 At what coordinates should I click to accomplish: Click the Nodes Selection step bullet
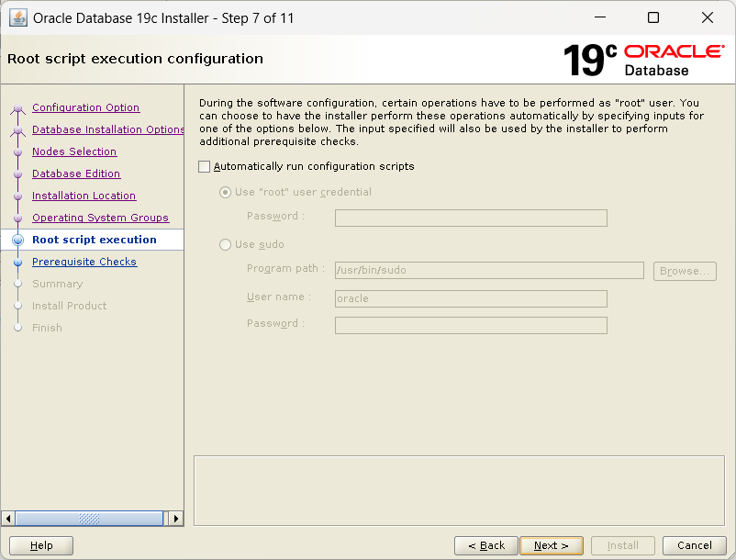[17, 152]
